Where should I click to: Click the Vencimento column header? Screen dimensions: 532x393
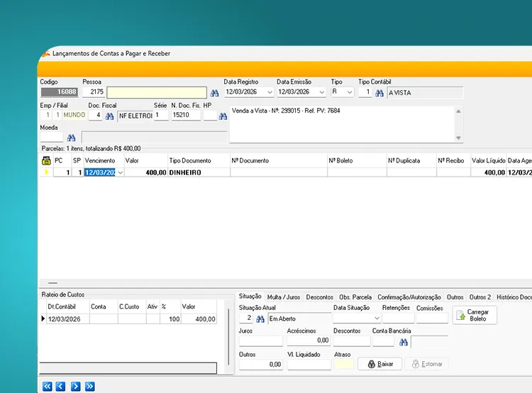(x=104, y=160)
